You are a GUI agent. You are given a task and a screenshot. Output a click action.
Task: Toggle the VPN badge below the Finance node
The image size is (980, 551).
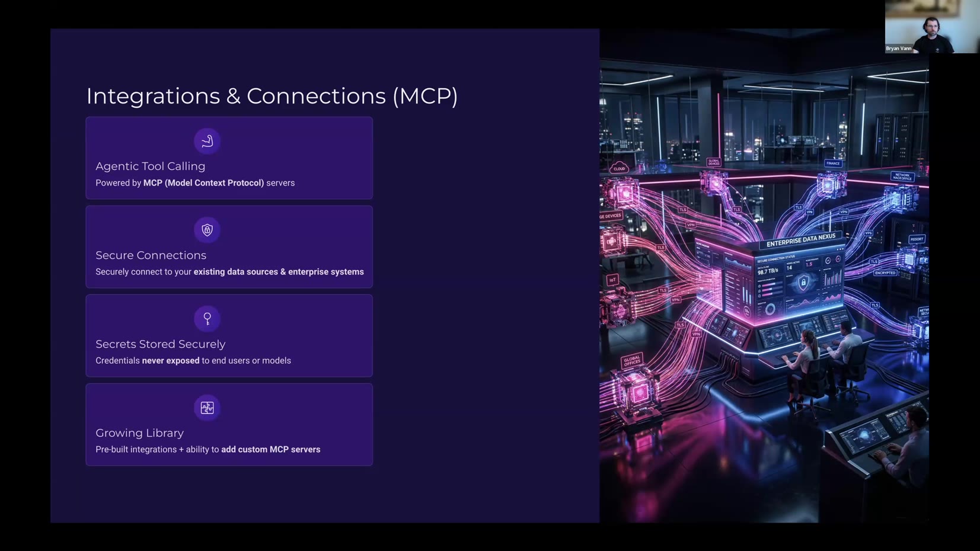coord(844,211)
